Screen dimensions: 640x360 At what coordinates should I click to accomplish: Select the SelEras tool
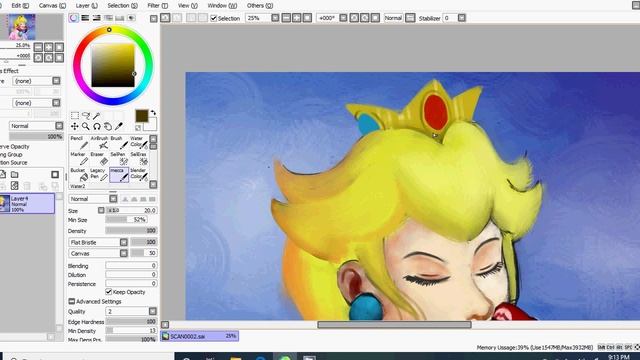coord(139,159)
